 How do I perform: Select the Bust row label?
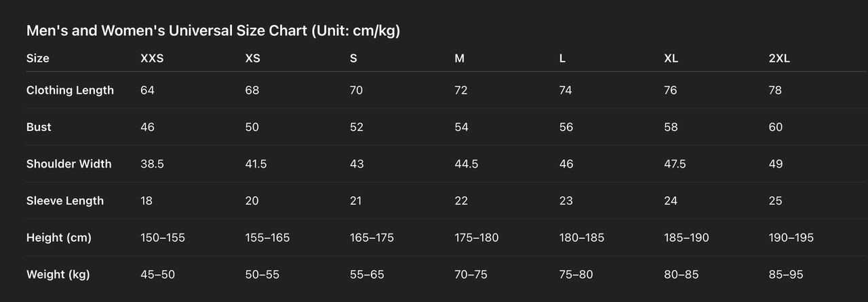pyautogui.click(x=39, y=127)
